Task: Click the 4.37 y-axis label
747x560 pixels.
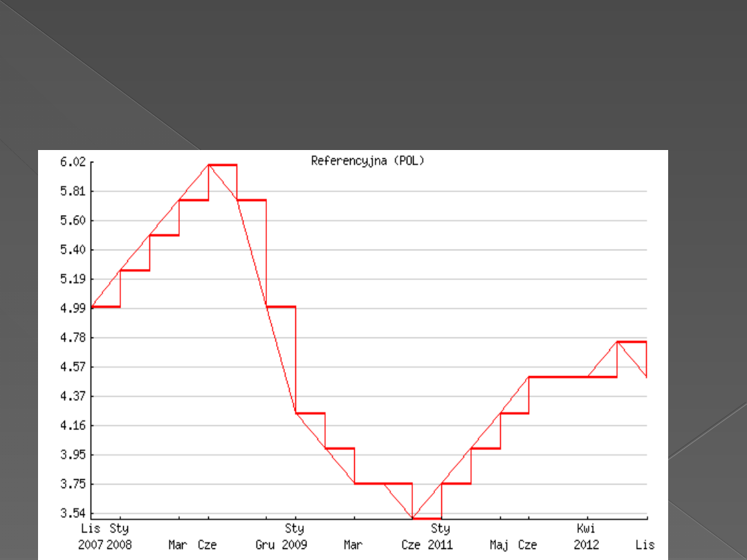Action: (73, 396)
